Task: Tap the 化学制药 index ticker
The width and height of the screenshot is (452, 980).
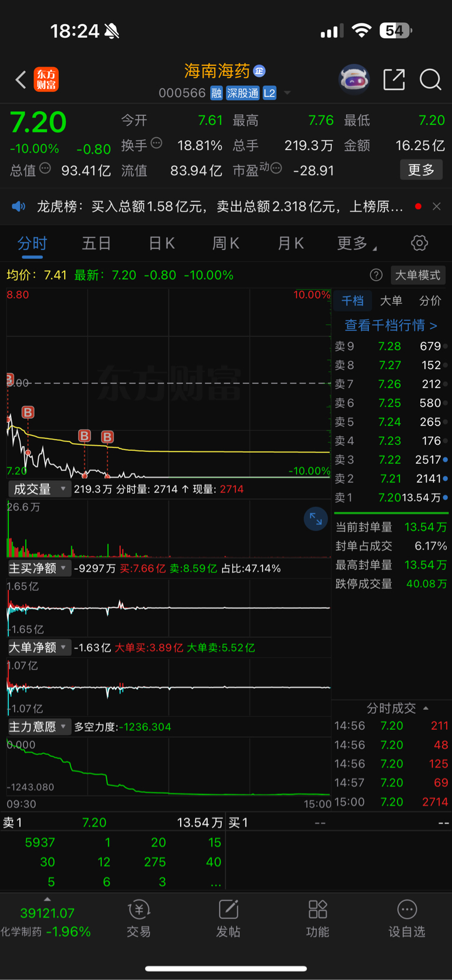Action: click(46, 922)
